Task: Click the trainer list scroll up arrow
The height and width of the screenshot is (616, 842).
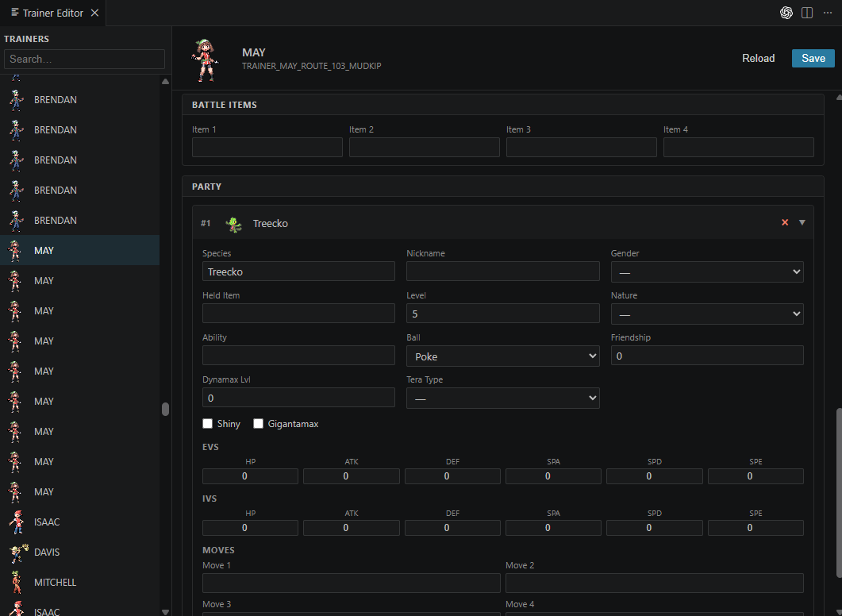Action: [165, 82]
